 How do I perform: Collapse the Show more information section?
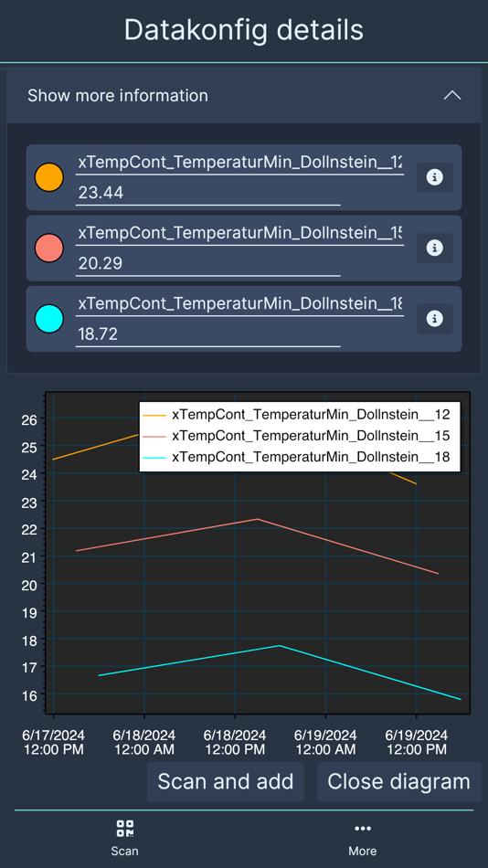click(x=452, y=95)
